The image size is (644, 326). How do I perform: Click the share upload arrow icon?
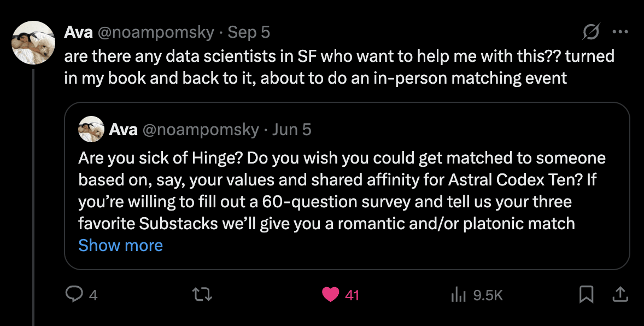point(620,295)
